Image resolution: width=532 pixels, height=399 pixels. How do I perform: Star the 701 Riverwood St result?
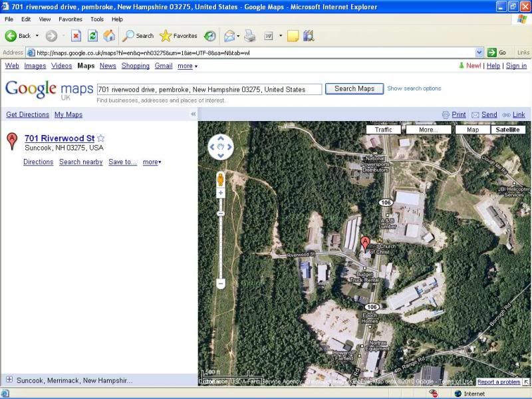(101, 138)
